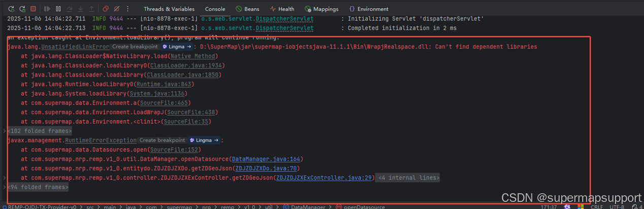Open SourceFile:438 link
The height and width of the screenshot is (209, 644).
click(x=190, y=113)
